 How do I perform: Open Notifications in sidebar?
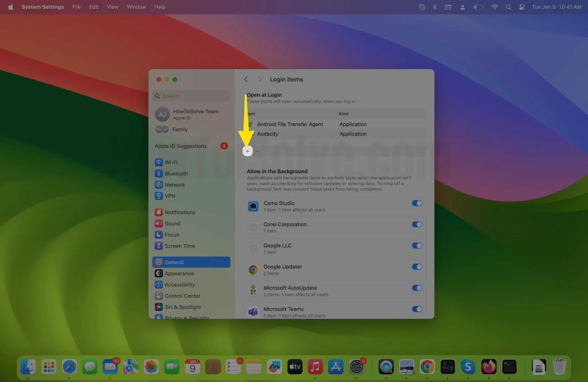coord(180,212)
